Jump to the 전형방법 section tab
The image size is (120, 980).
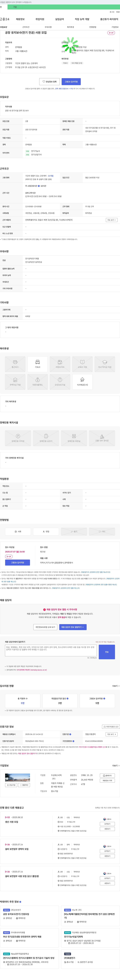pos(93,27)
